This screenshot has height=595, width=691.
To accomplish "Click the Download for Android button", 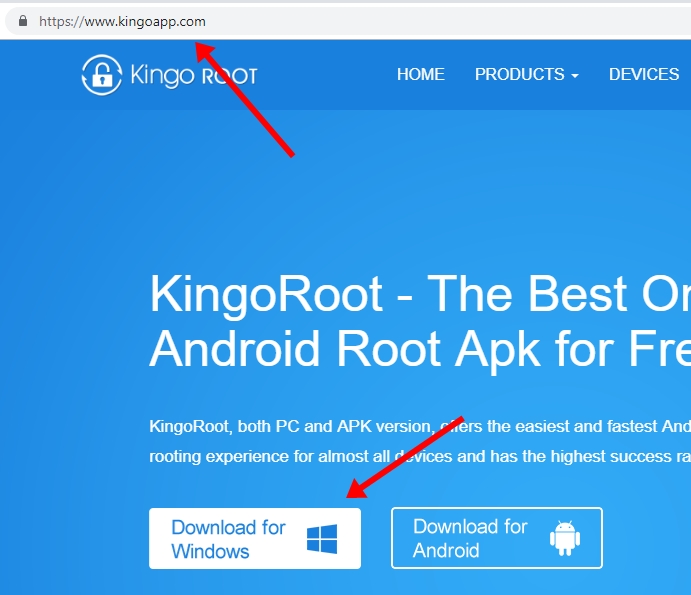I will tap(497, 538).
